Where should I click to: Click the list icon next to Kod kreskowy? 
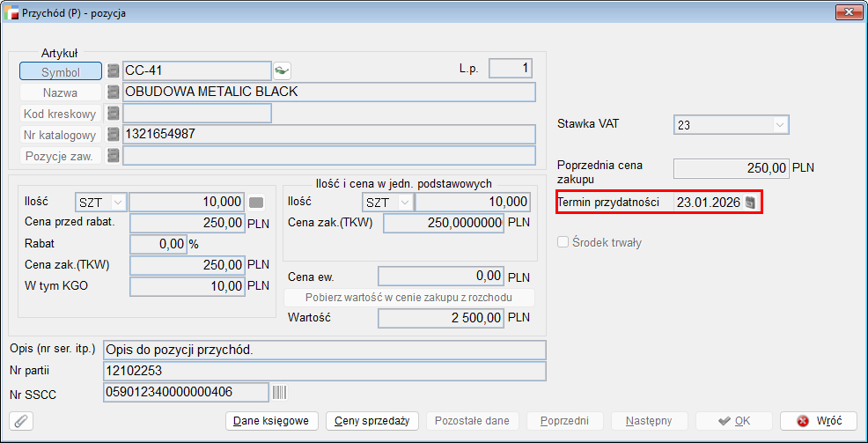[x=113, y=114]
